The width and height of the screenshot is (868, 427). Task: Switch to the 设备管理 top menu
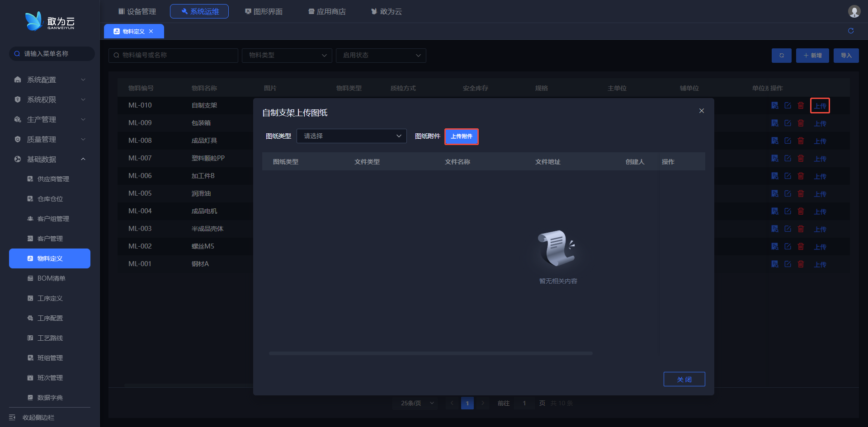(137, 11)
